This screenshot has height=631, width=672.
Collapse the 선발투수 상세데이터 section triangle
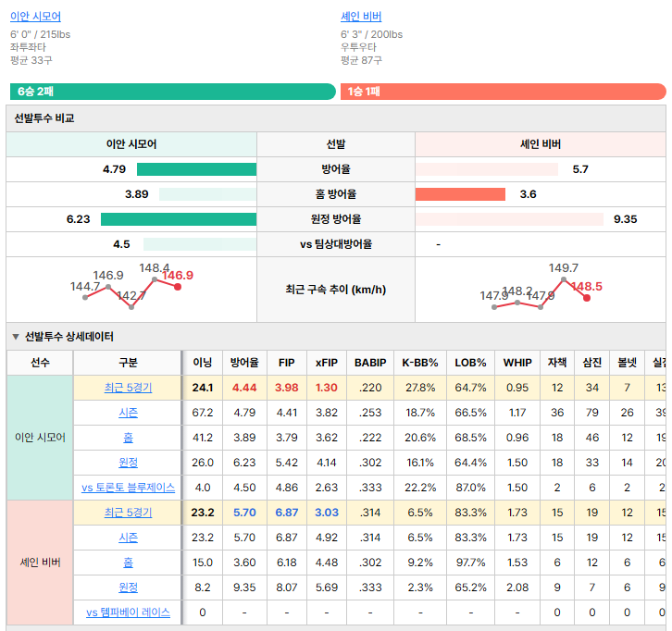[16, 337]
